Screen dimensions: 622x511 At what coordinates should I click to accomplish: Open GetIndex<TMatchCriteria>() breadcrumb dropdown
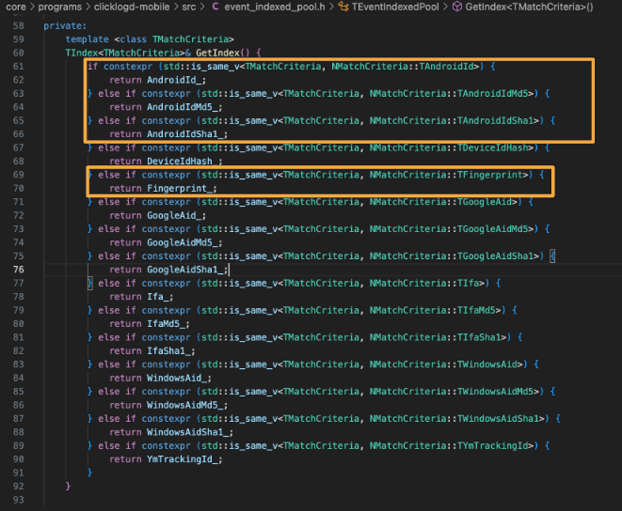click(529, 7)
